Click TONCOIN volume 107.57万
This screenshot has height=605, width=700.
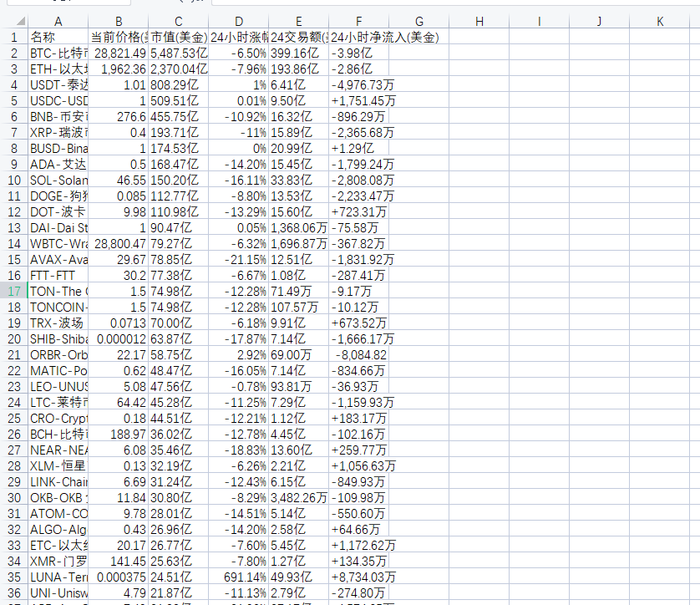[299, 308]
